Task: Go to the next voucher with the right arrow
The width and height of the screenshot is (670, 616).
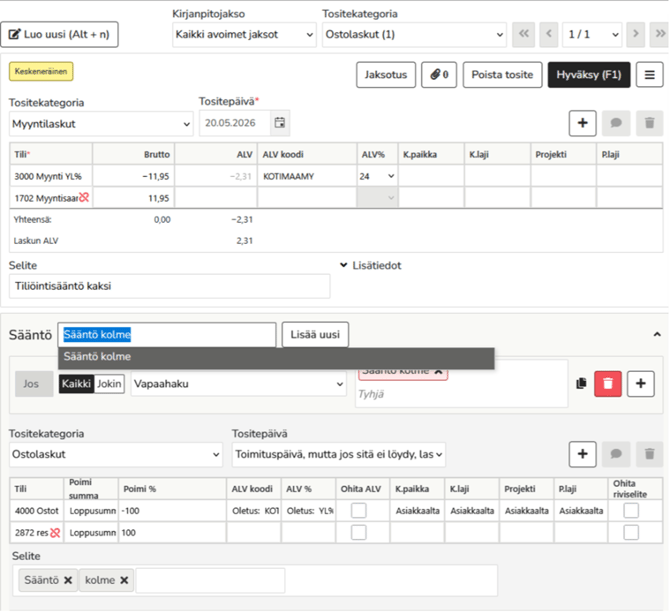Action: (x=636, y=34)
